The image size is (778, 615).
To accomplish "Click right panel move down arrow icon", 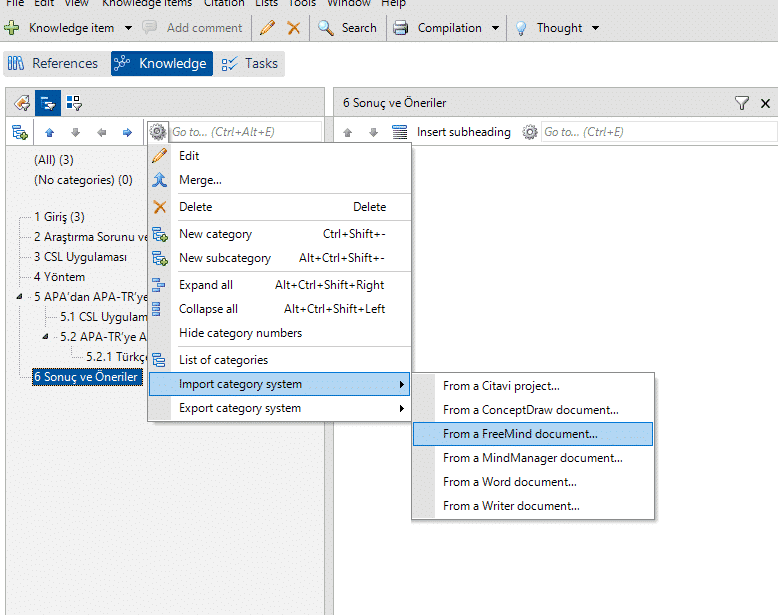I will [x=374, y=132].
